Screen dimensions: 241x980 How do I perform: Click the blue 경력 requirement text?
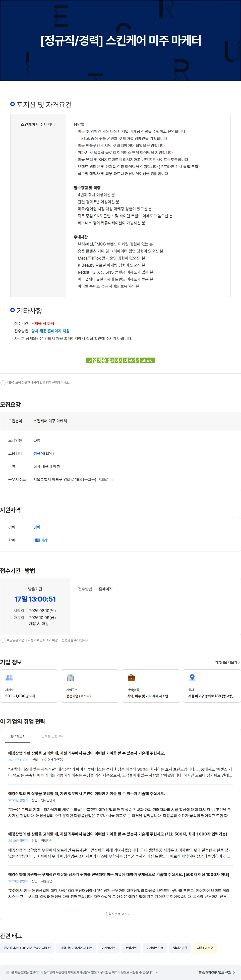[37, 527]
